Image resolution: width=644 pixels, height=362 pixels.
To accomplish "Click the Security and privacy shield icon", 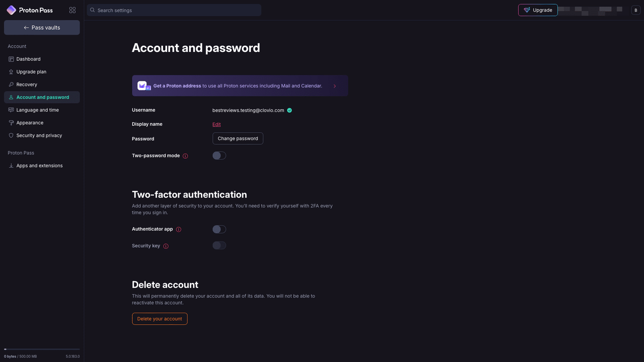I will 11,135.
